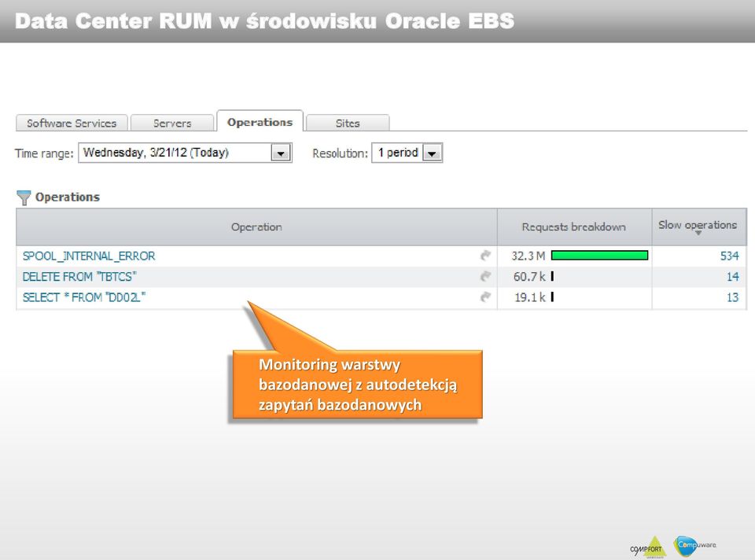Open the DELETE FROM "TBTCS" operation link
The height and width of the screenshot is (560, 755).
79,276
